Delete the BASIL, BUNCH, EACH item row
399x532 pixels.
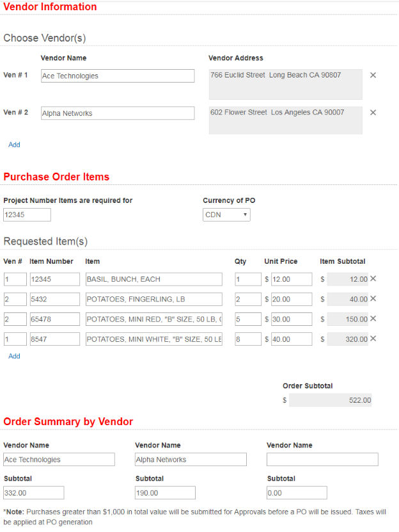tap(373, 278)
